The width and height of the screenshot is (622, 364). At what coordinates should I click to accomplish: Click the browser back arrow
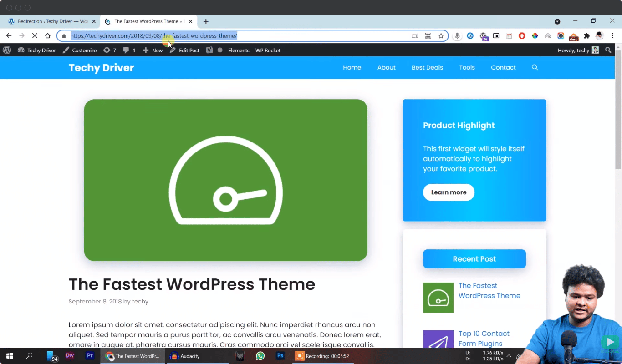point(9,36)
